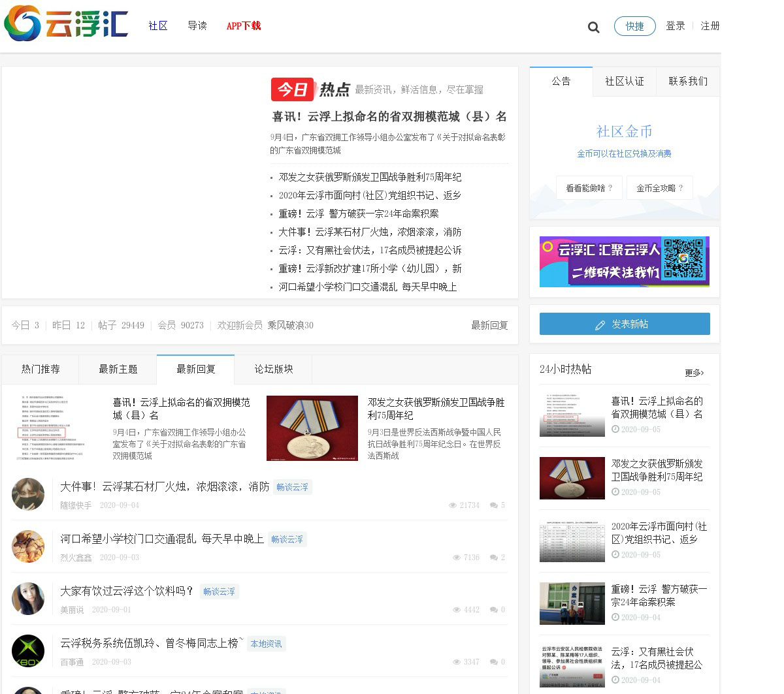Click view count eye icon on 大件事 post
Image resolution: width=784 pixels, height=694 pixels.
[453, 505]
